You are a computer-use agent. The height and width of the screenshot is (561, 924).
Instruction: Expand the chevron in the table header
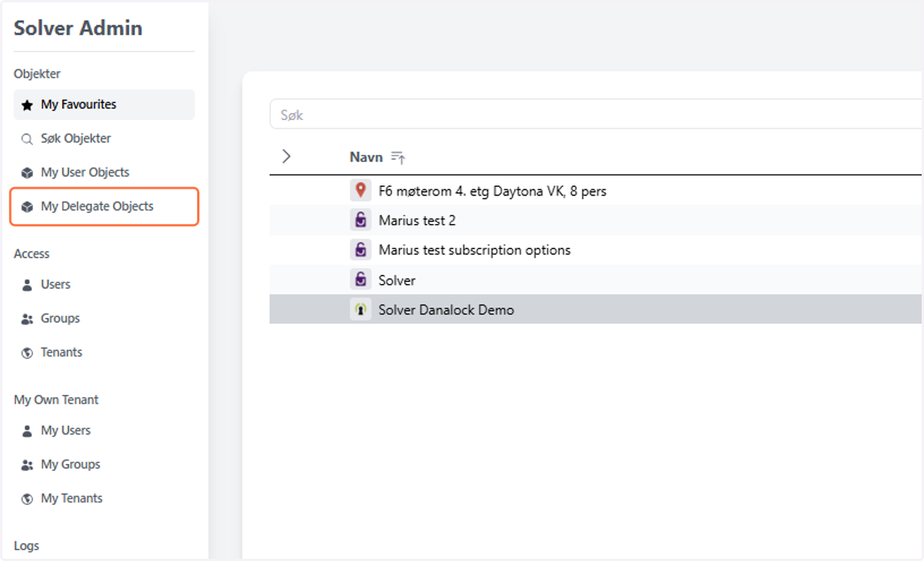tap(286, 156)
